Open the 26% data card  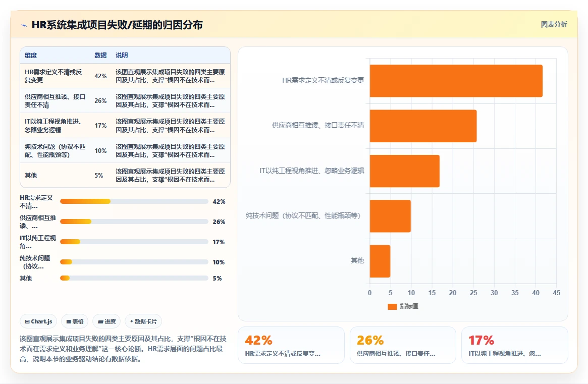click(403, 345)
